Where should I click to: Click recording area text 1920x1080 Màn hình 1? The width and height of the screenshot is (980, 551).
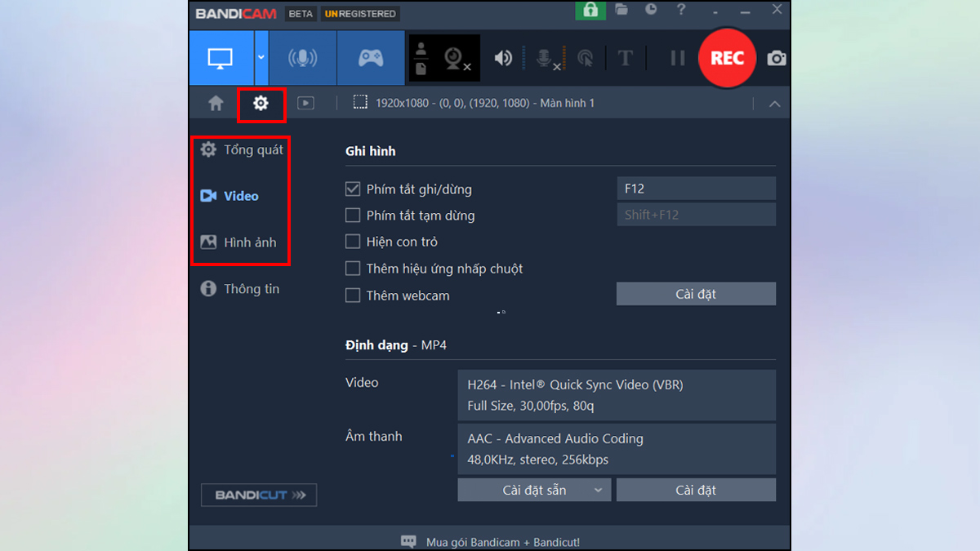tap(485, 103)
